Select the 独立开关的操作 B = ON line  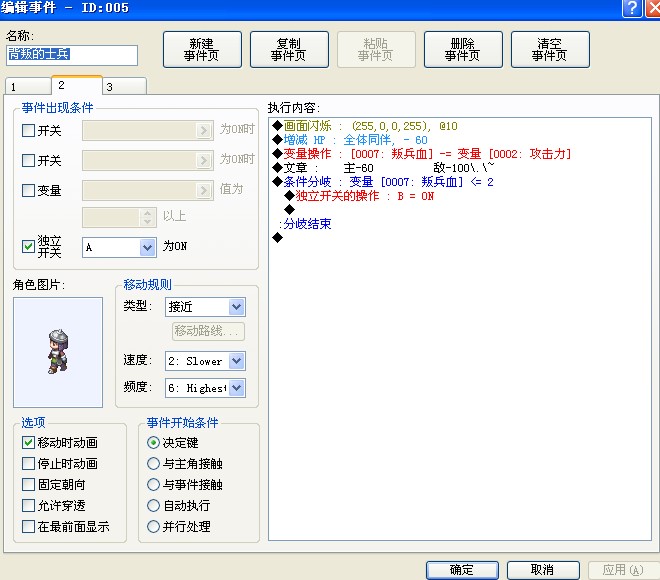tap(359, 196)
